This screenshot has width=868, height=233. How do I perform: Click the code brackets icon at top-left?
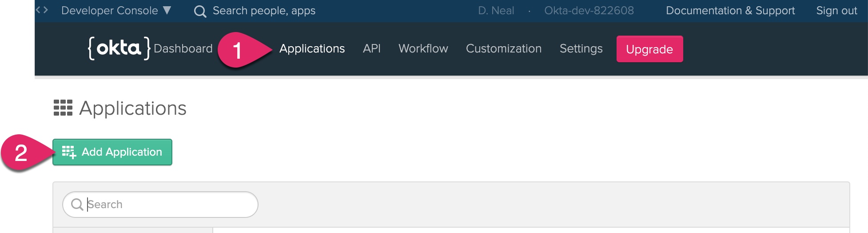coord(42,10)
